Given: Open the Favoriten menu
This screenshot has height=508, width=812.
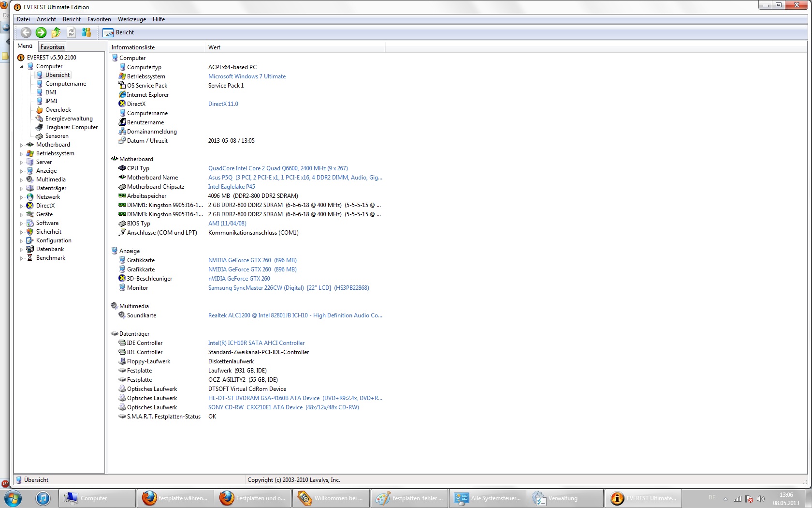Looking at the screenshot, I should coord(99,19).
